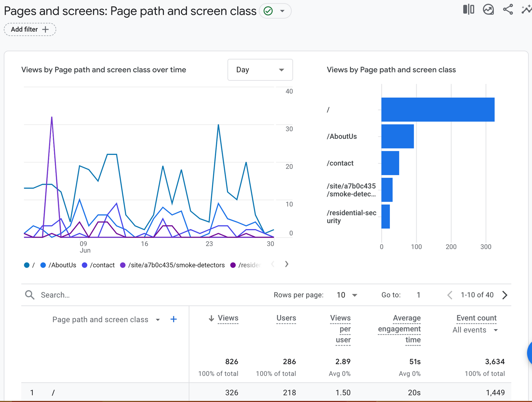The width and height of the screenshot is (532, 402).
Task: Add secondary dimension with blue plus icon
Action: [173, 319]
